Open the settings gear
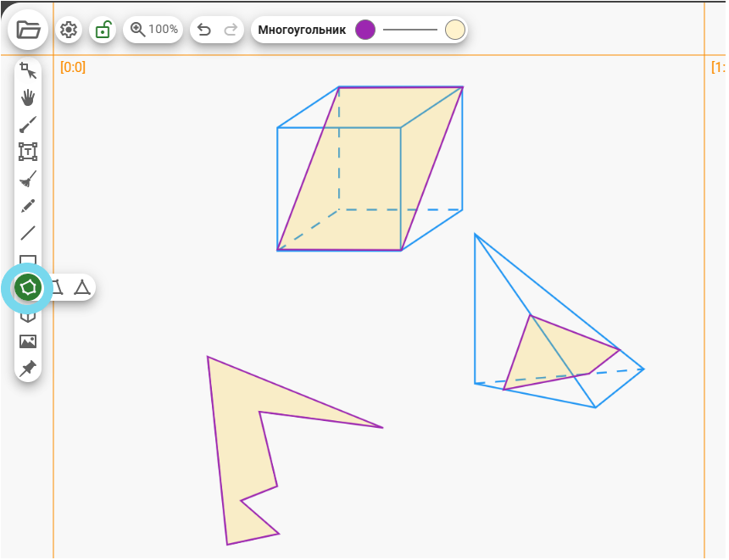 click(x=69, y=30)
